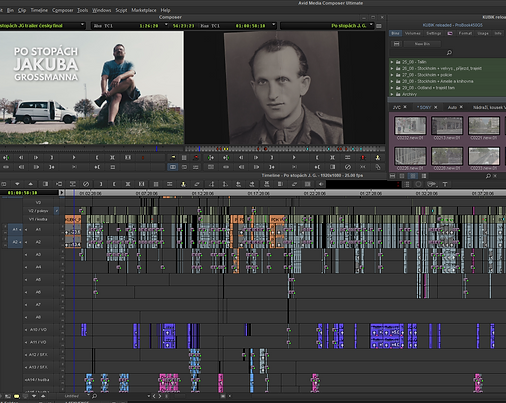Image resolution: width=506 pixels, height=403 pixels.
Task: Close the SONY bin tab
Action: pos(435,107)
